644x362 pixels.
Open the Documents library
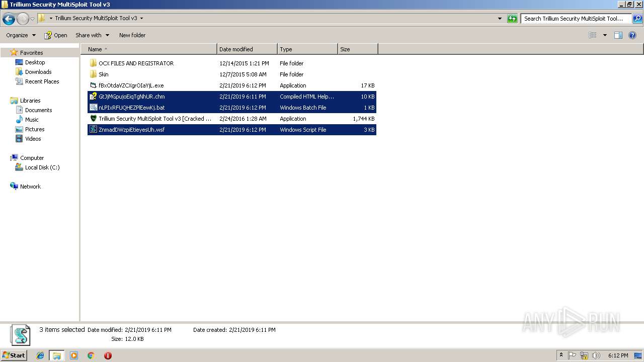[x=38, y=110]
